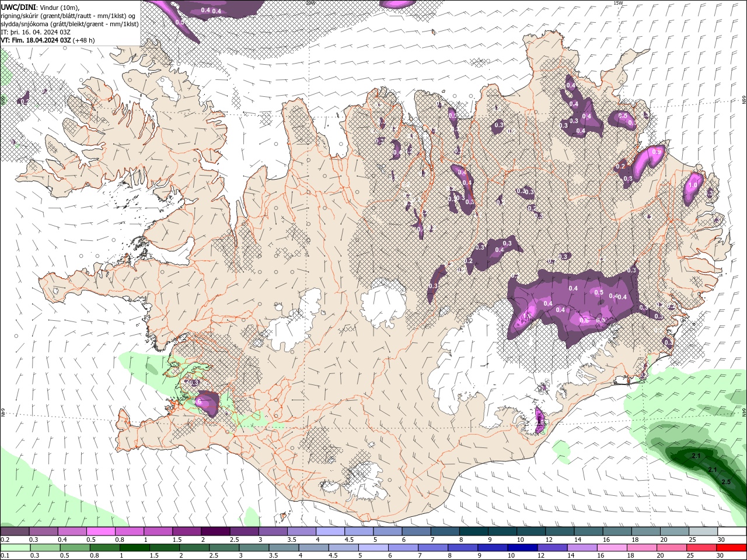Viewport: 747px width, 560px height.
Task: Click the 20W longitude label
Action: point(310,3)
